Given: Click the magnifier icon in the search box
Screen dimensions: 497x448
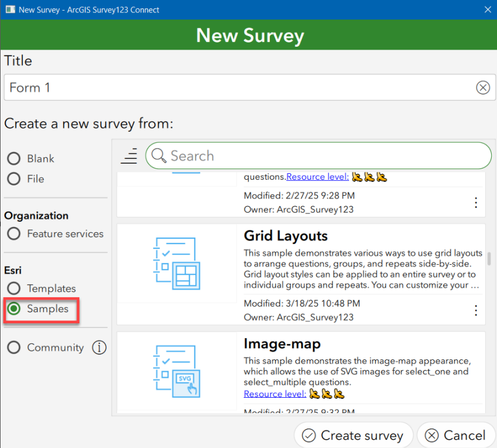Looking at the screenshot, I should pos(159,155).
